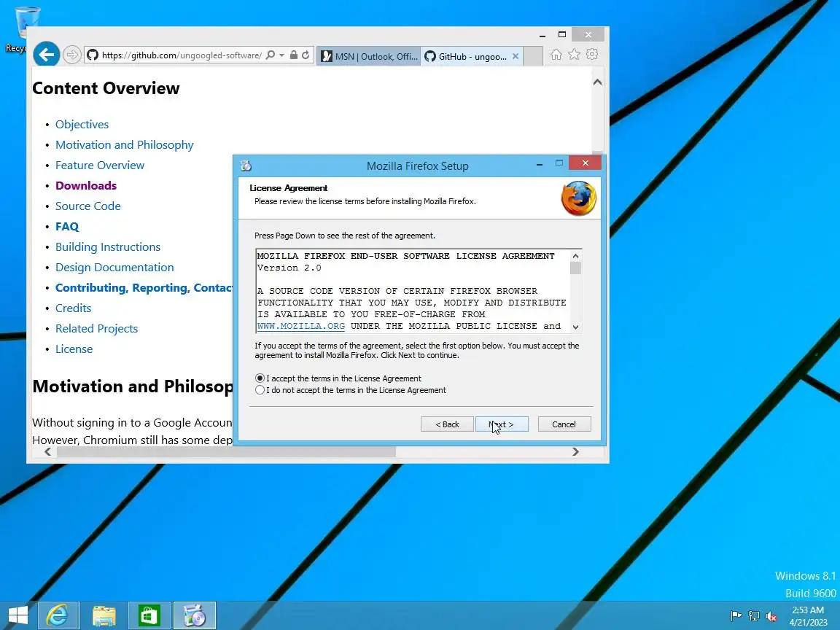The image size is (840, 630).
Task: Open the WWW.MOZILLA.ORG link in license
Action: click(301, 326)
